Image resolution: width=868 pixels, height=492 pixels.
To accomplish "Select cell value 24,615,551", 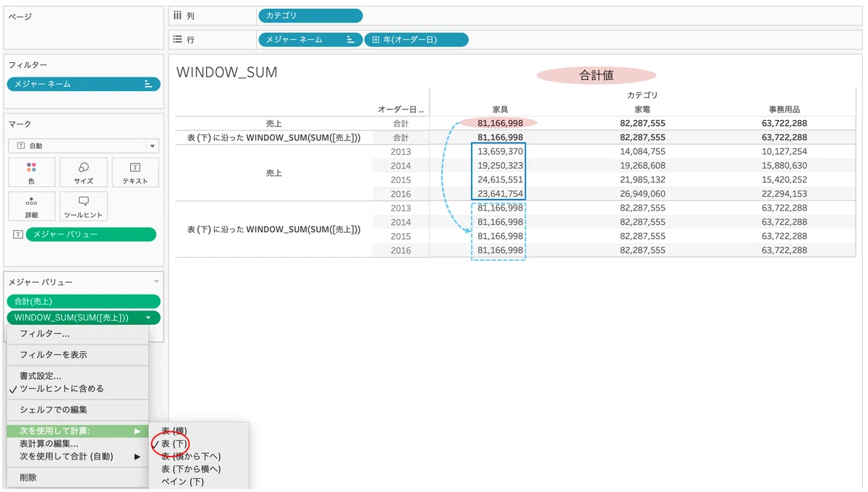I will [x=500, y=180].
